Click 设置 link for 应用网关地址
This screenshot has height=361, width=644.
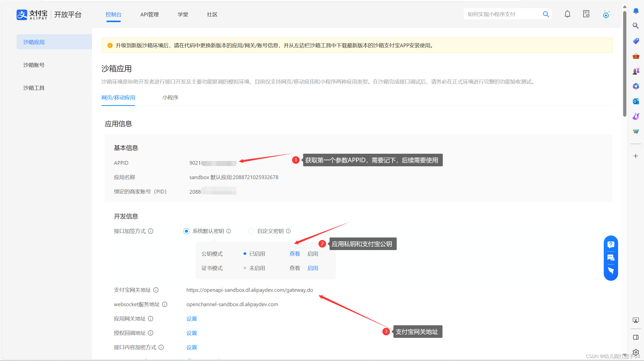tap(191, 319)
